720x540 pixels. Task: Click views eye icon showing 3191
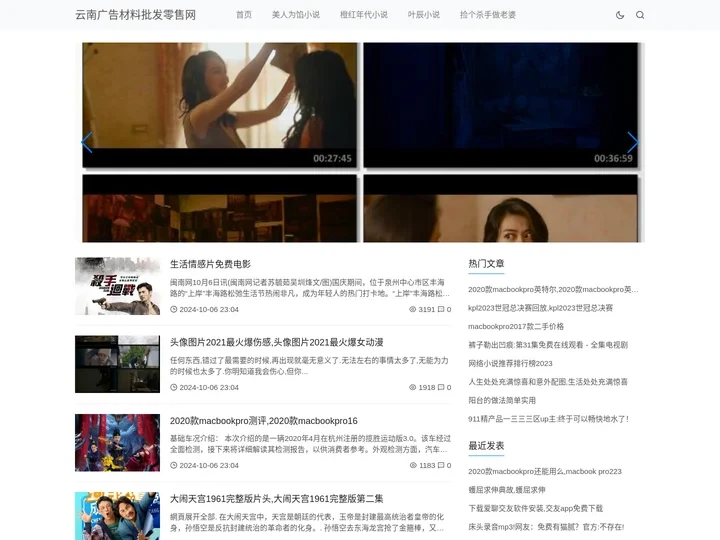point(412,309)
